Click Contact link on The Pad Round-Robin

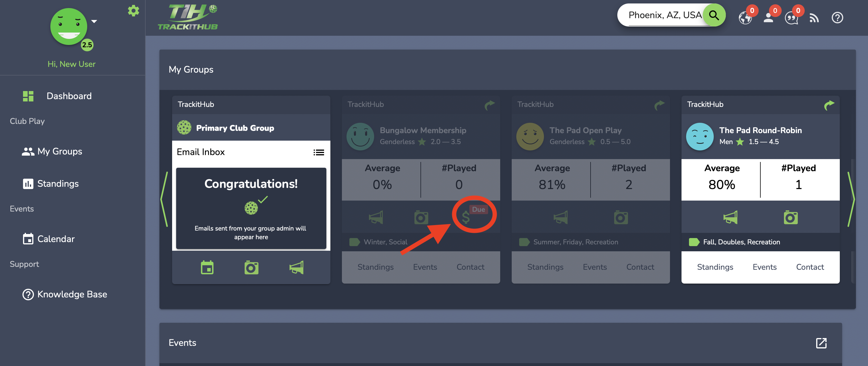[810, 267]
